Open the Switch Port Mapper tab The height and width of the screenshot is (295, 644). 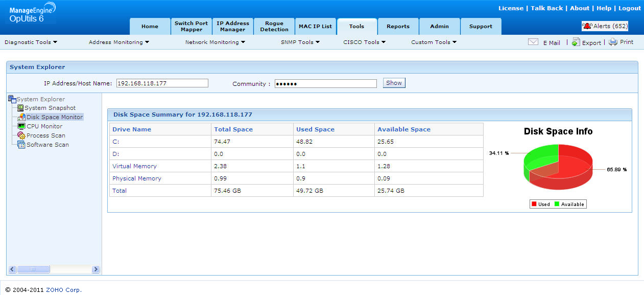click(x=191, y=27)
